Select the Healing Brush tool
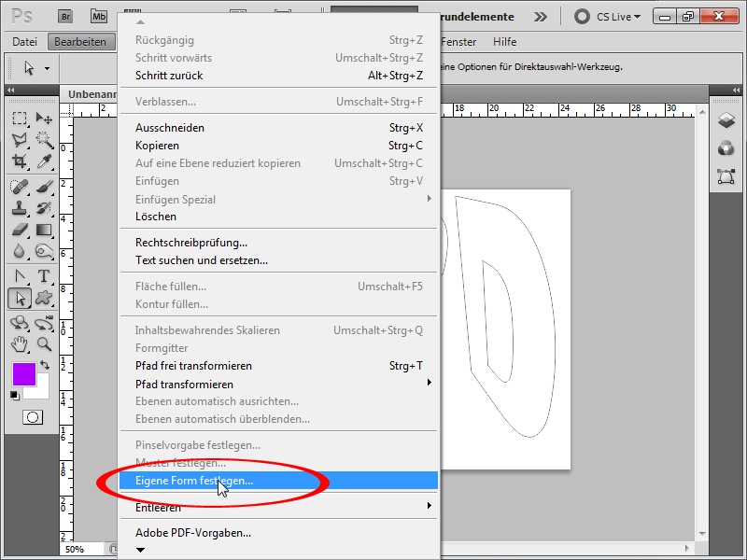 [x=20, y=187]
